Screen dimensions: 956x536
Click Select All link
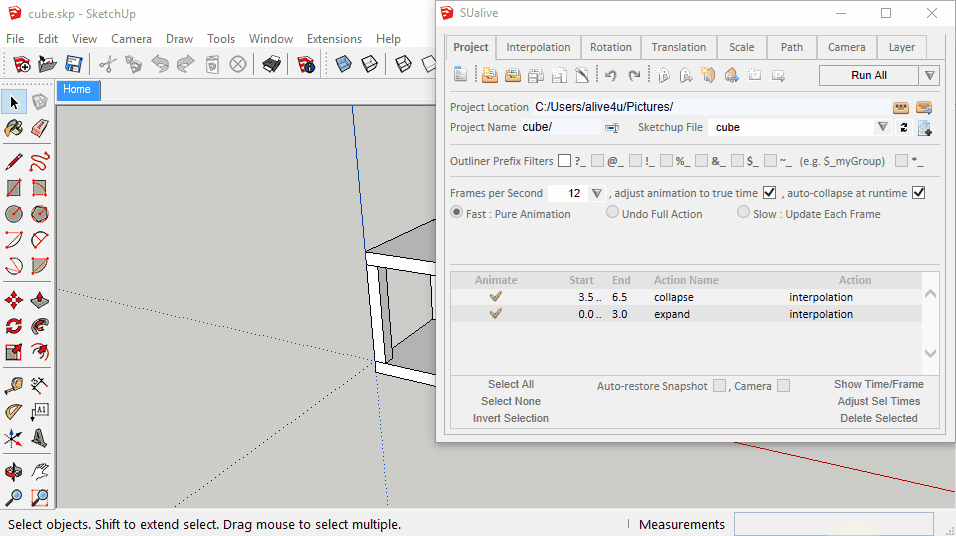[511, 384]
